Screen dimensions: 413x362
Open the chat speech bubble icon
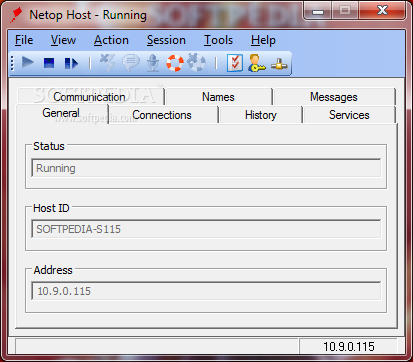point(131,63)
